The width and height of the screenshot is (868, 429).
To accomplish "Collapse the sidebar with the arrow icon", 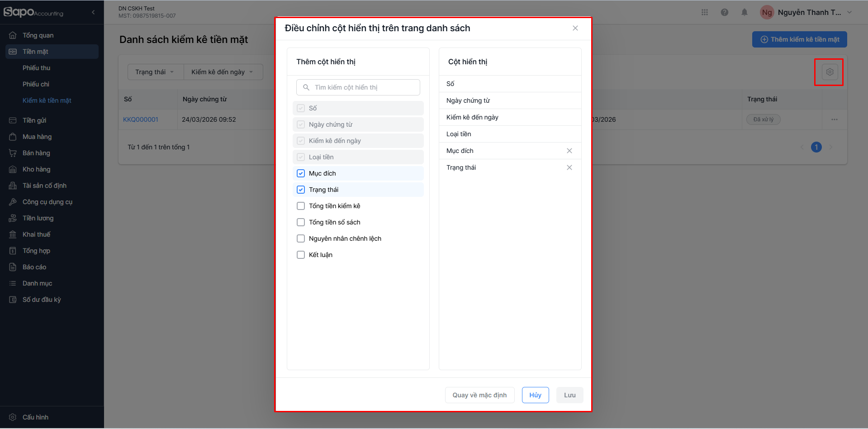I will (x=93, y=12).
